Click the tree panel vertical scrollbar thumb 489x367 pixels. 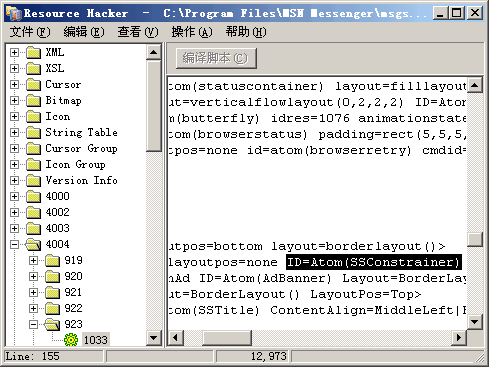pos(154,106)
